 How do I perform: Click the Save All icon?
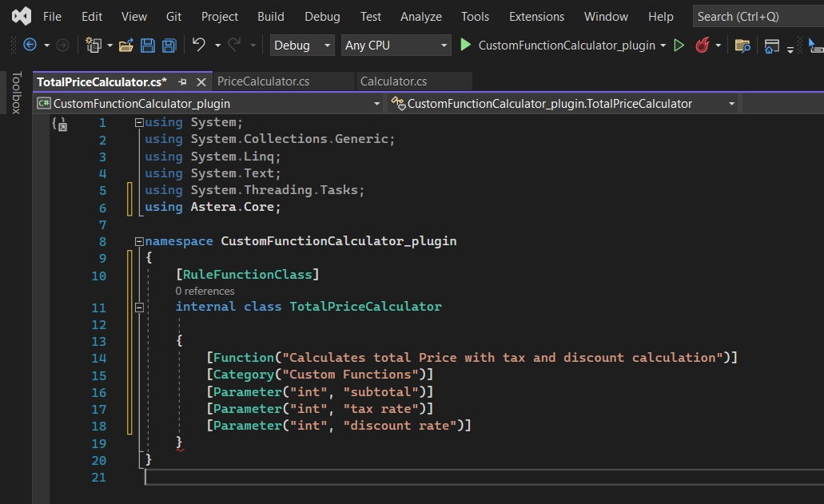(x=169, y=46)
